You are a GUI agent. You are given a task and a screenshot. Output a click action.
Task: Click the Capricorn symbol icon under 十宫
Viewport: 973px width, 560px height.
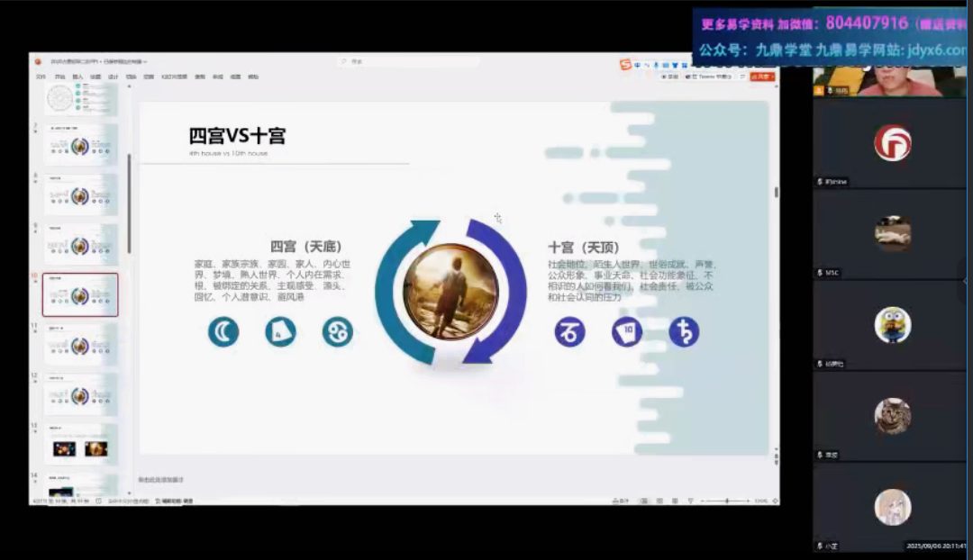569,332
